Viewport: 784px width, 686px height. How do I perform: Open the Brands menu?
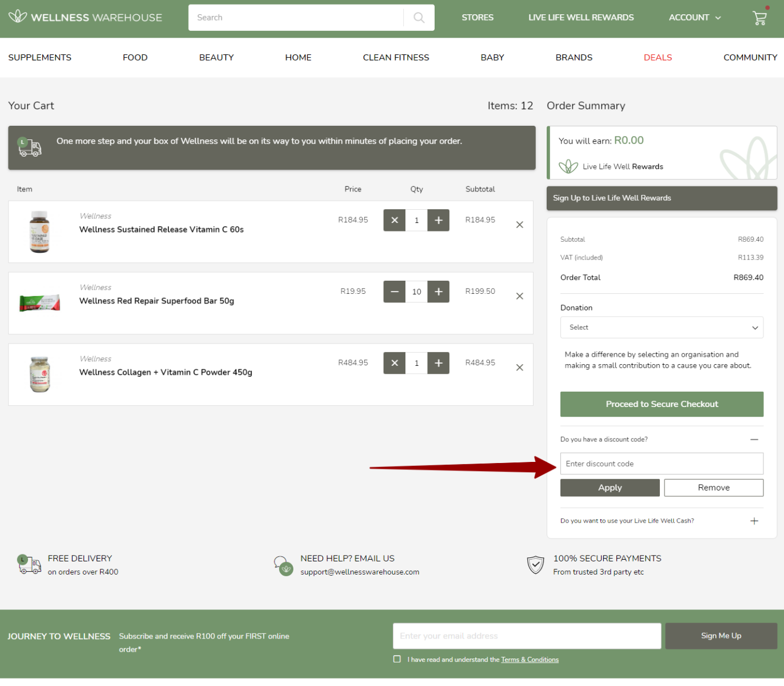[x=574, y=57]
